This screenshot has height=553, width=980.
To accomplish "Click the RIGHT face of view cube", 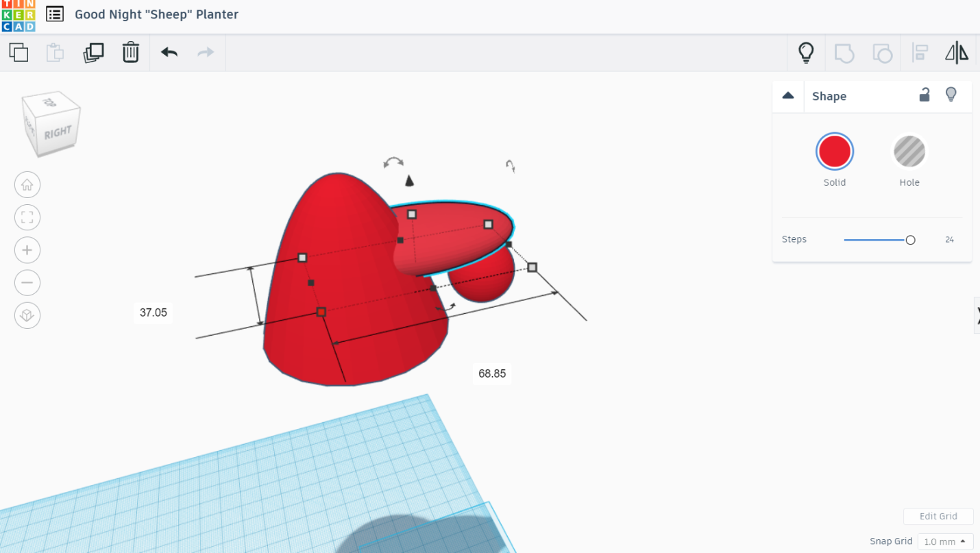I will click(x=58, y=133).
